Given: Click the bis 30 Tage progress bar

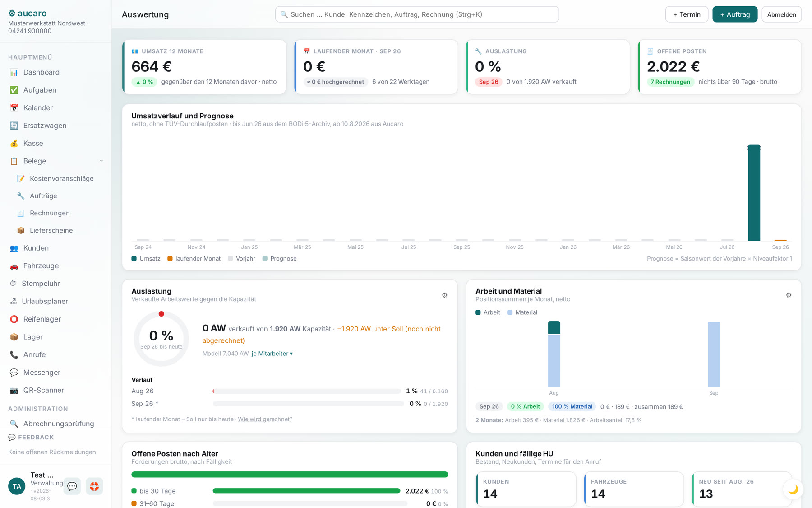Looking at the screenshot, I should pyautogui.click(x=306, y=491).
